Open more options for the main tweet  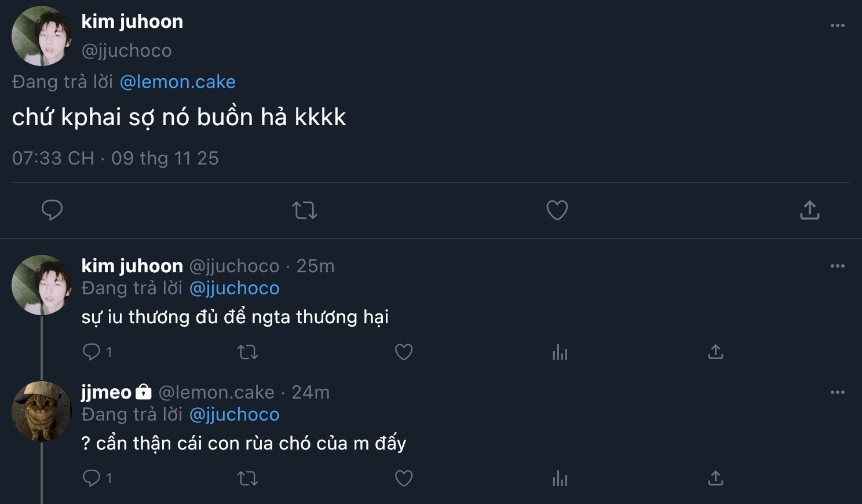(x=837, y=25)
